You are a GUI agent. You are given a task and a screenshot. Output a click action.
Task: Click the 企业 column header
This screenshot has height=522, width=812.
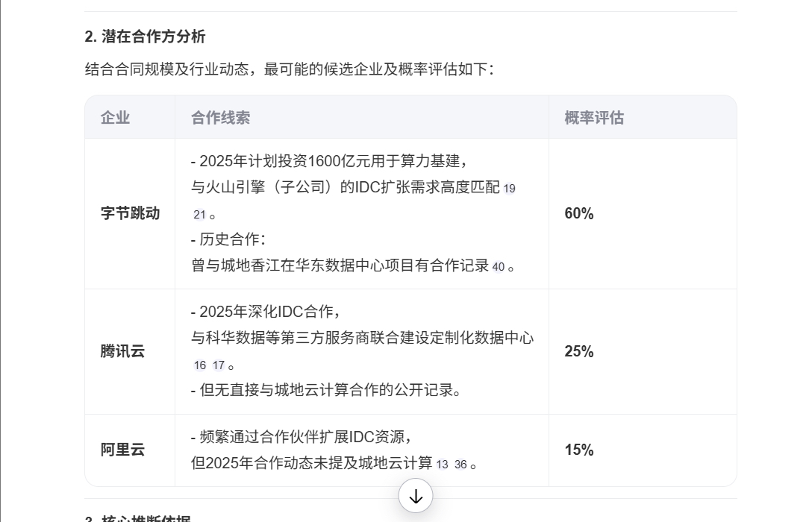(x=115, y=118)
